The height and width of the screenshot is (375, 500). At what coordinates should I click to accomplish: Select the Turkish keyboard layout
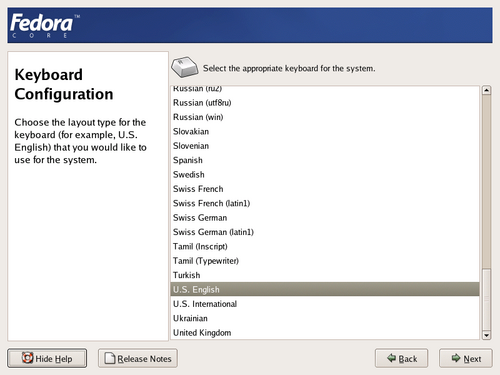tap(325, 275)
